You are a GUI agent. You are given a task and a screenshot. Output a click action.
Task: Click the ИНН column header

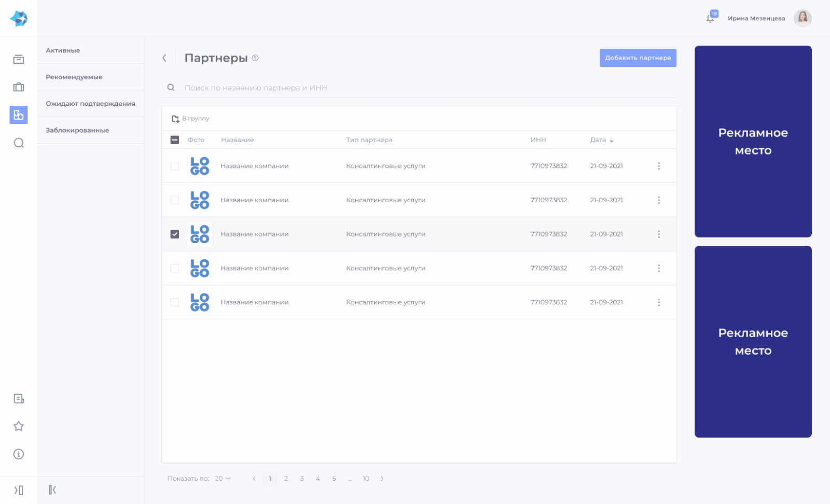[538, 140]
